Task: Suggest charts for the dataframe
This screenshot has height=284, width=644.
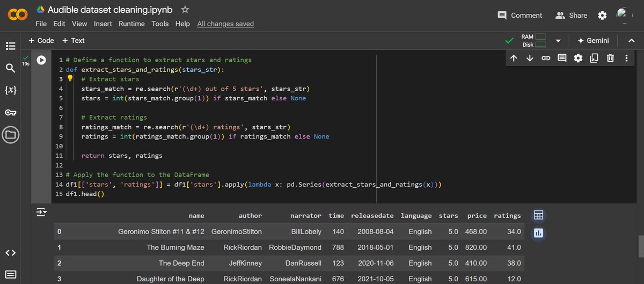Action: [538, 232]
